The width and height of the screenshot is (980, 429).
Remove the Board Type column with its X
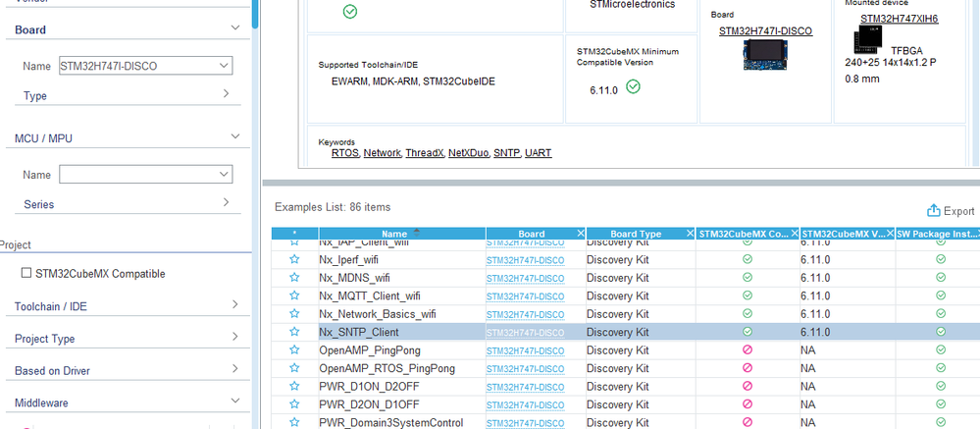(690, 234)
